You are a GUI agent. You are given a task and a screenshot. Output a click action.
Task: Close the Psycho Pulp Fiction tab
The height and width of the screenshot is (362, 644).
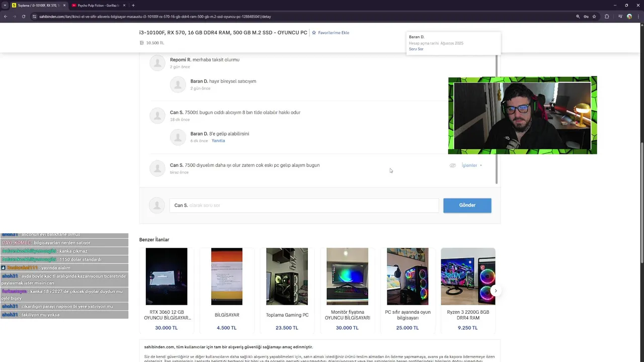pyautogui.click(x=124, y=6)
